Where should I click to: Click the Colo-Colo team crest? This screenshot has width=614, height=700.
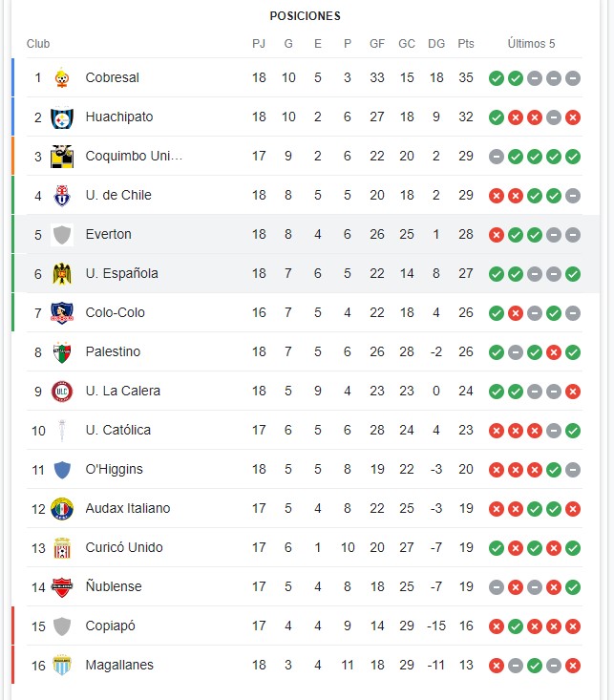[62, 313]
